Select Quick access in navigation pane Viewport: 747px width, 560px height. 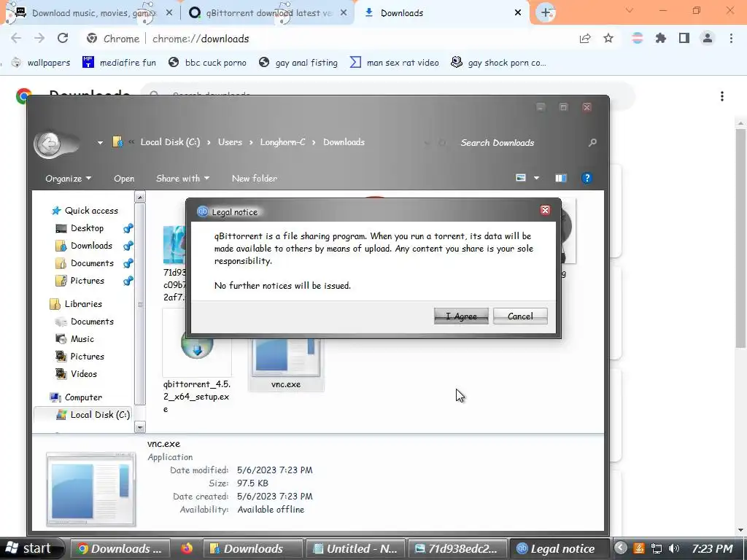(85, 211)
